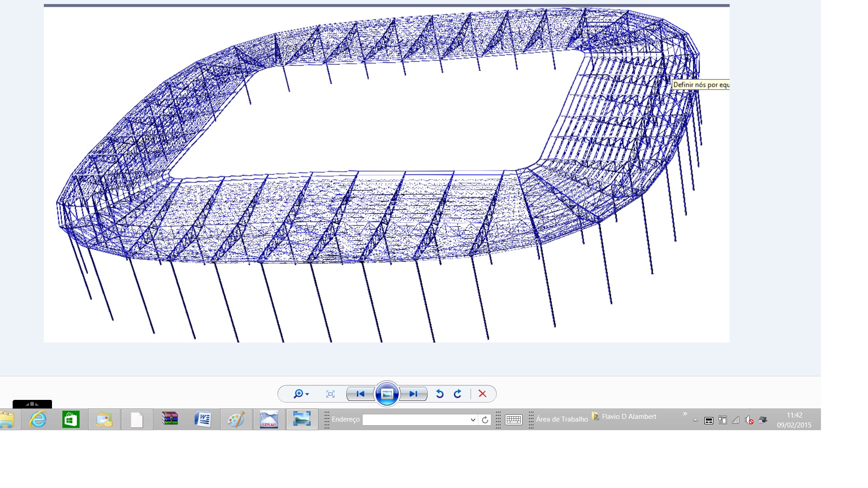868x488 pixels.
Task: Open the blank document taskbar icon
Action: point(137,420)
